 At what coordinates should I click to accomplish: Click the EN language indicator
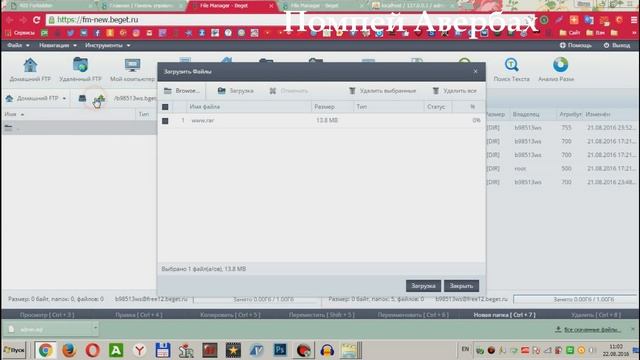click(x=465, y=349)
